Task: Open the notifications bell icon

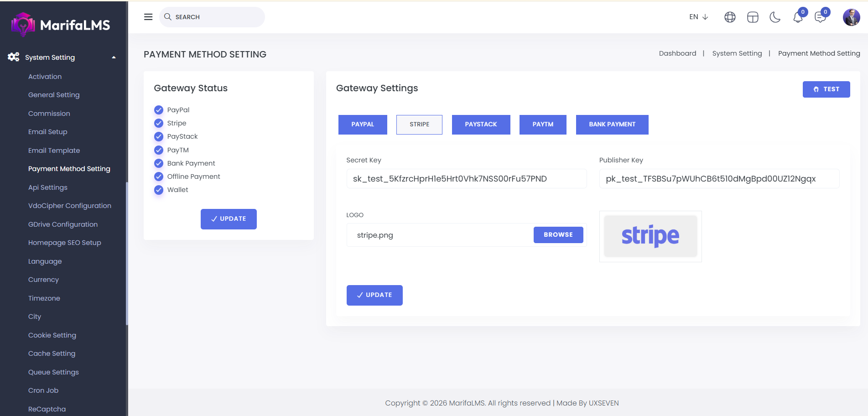Action: coord(798,17)
